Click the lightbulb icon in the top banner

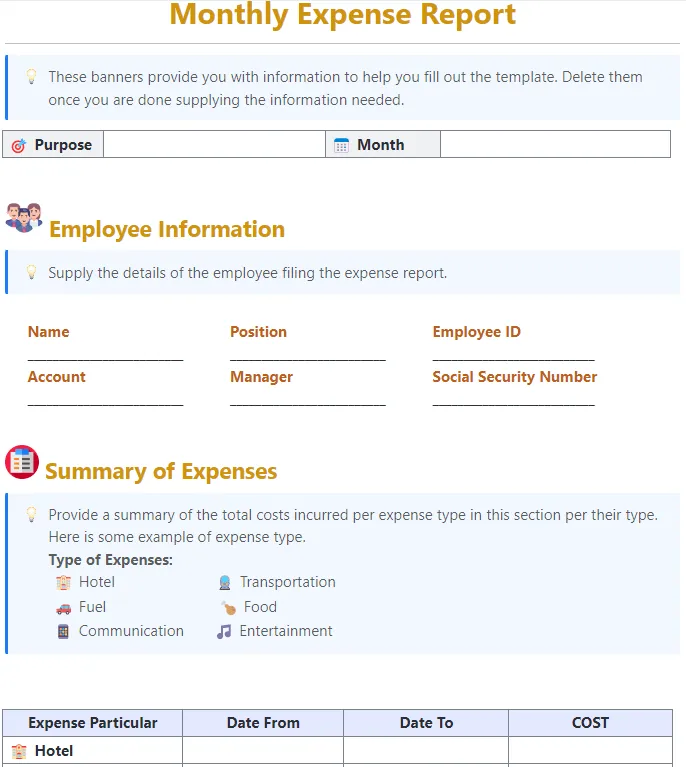pos(31,76)
